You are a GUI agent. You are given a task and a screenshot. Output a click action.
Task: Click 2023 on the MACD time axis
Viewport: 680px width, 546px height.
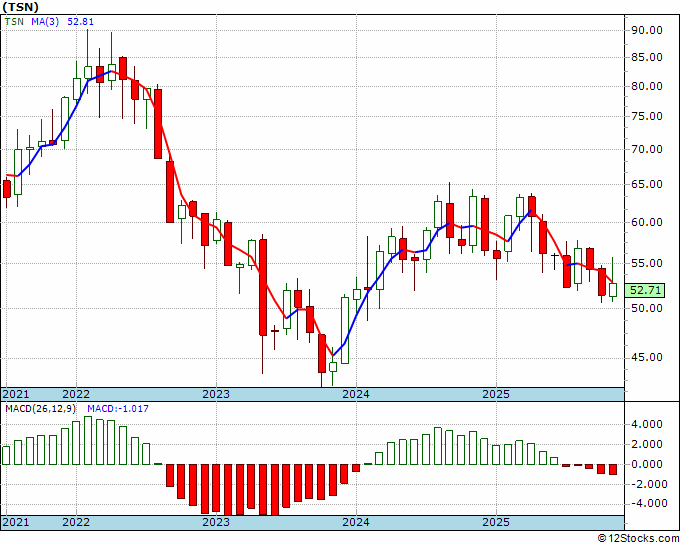pos(216,522)
